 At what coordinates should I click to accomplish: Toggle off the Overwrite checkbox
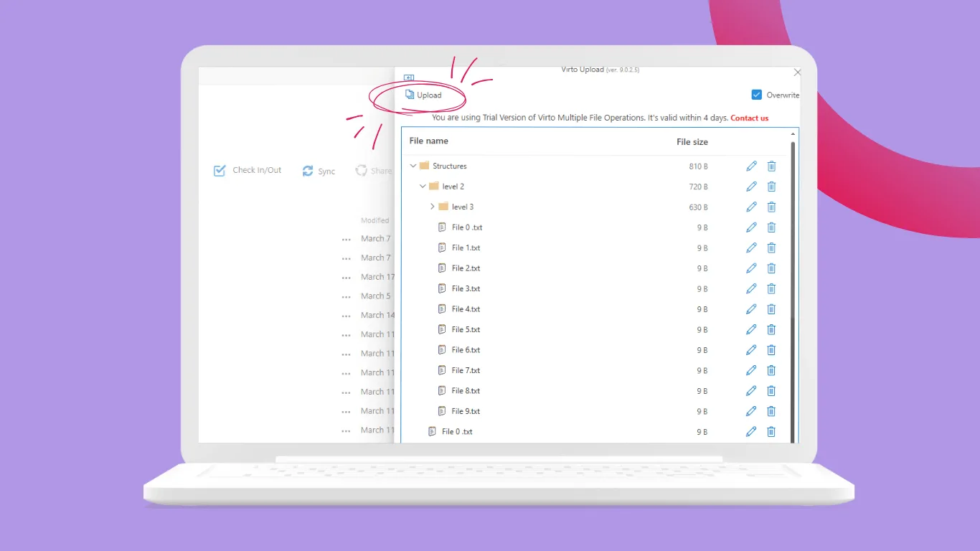[756, 94]
